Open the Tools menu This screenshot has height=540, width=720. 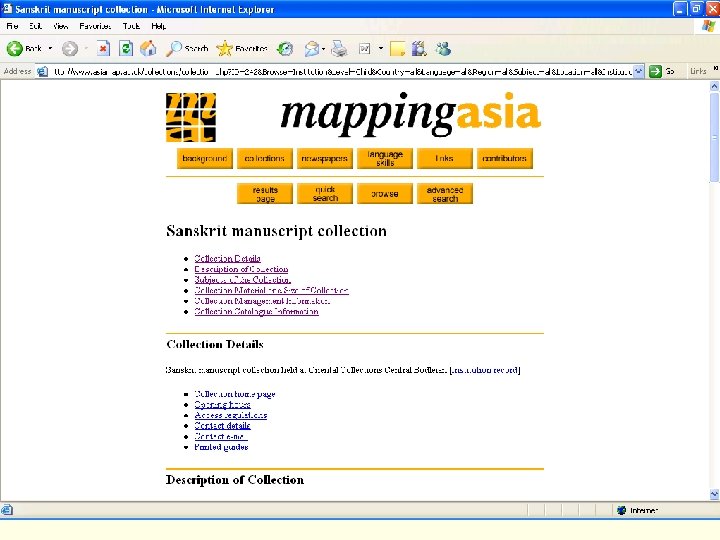[131, 26]
